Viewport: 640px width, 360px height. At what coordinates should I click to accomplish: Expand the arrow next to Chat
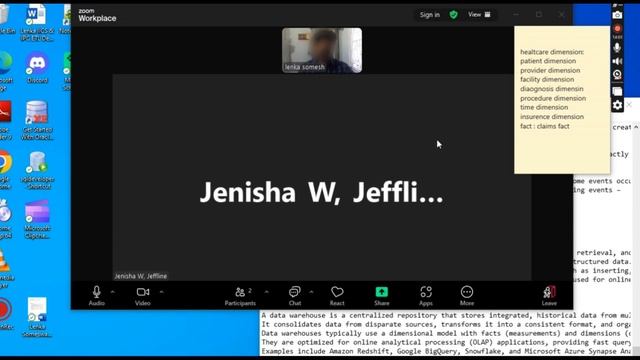click(311, 292)
